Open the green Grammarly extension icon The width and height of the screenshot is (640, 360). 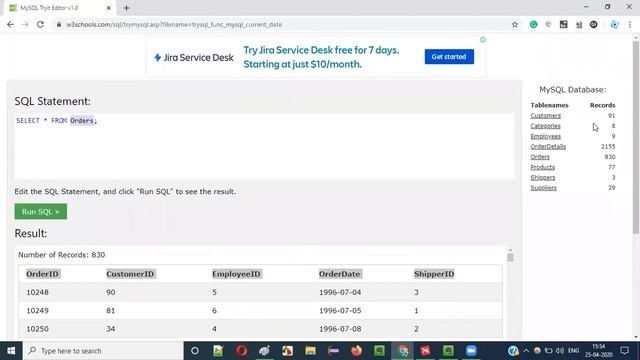coord(533,24)
